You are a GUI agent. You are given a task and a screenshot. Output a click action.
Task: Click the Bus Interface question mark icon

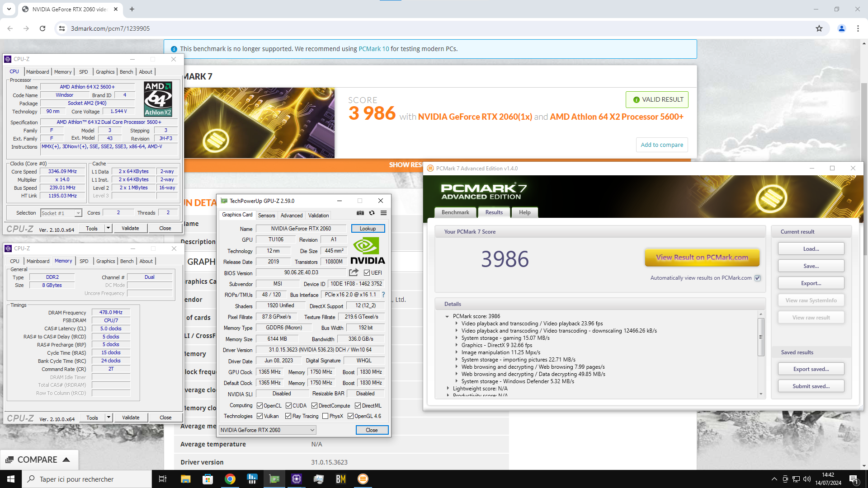(x=383, y=295)
